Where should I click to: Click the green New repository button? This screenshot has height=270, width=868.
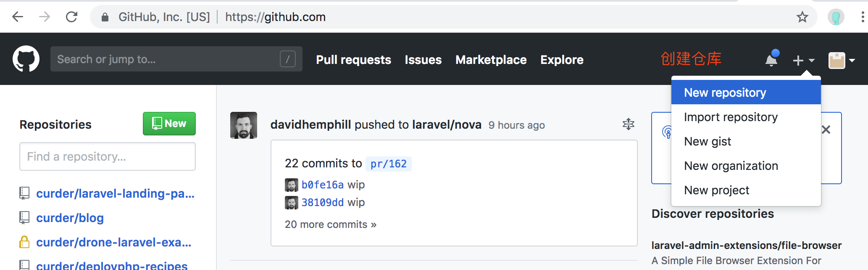coord(169,124)
